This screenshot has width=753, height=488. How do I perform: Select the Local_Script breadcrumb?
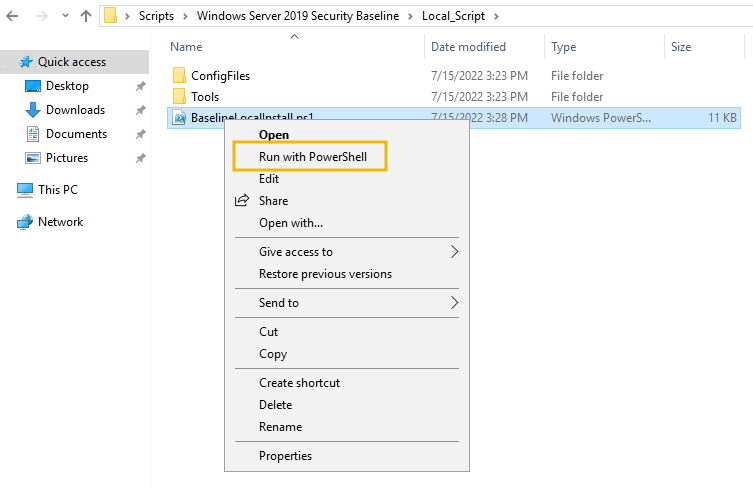tap(453, 16)
